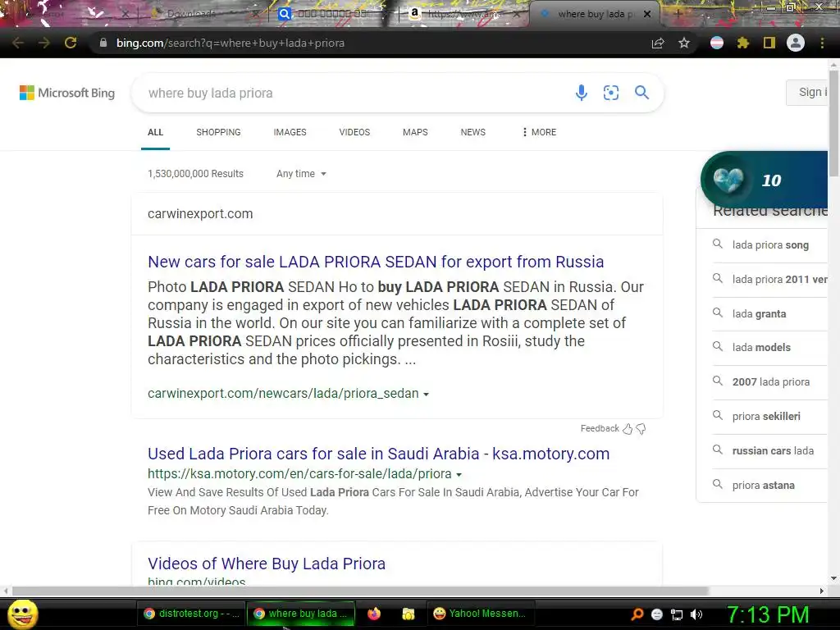Click the Sign in button

pos(808,92)
